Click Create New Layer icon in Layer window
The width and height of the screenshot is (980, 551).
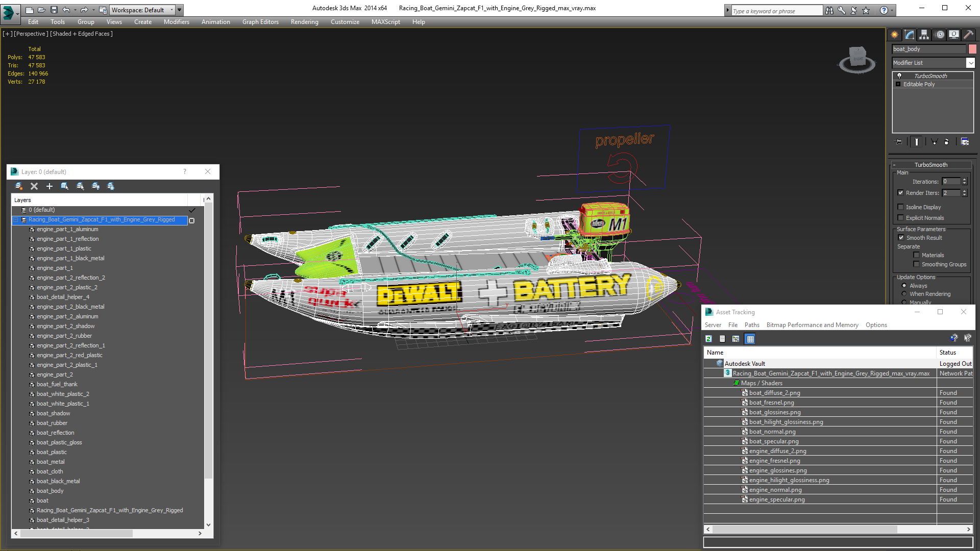pyautogui.click(x=19, y=186)
